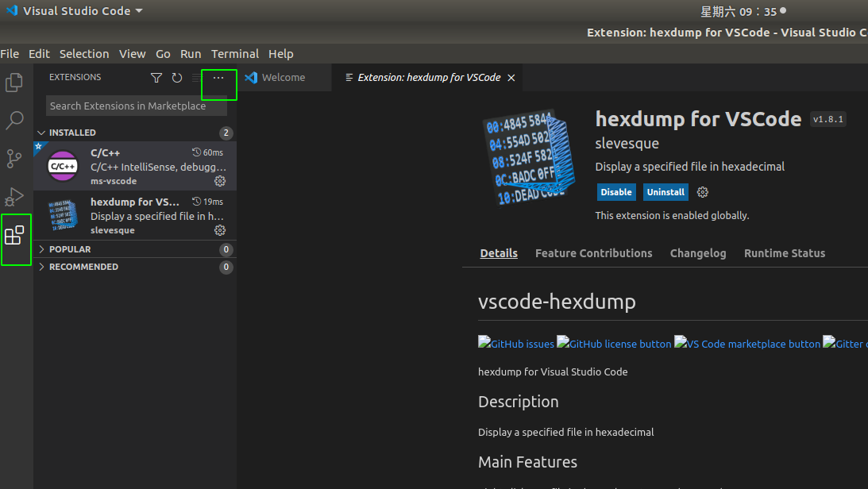Open the Source Control view

click(x=14, y=159)
